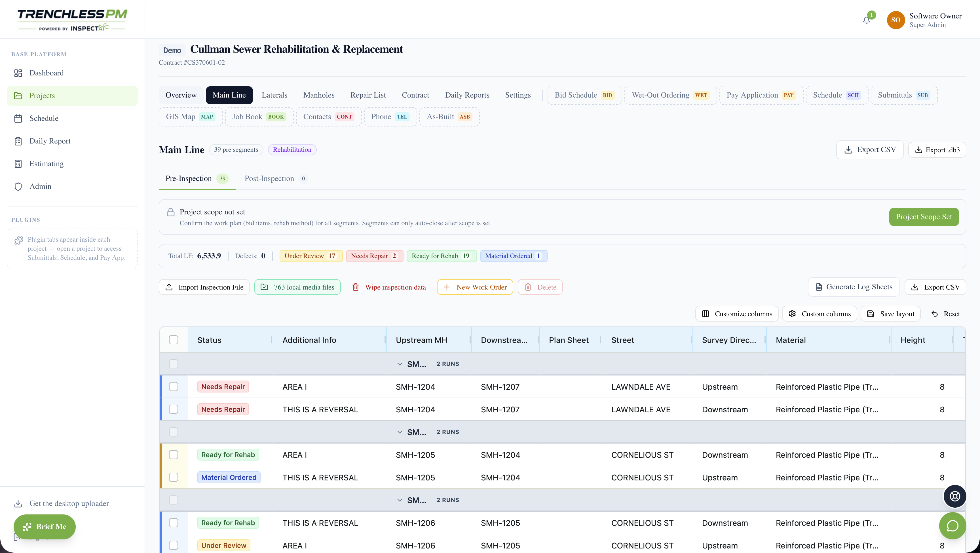
Task: Click Import Inspection File button
Action: click(204, 287)
